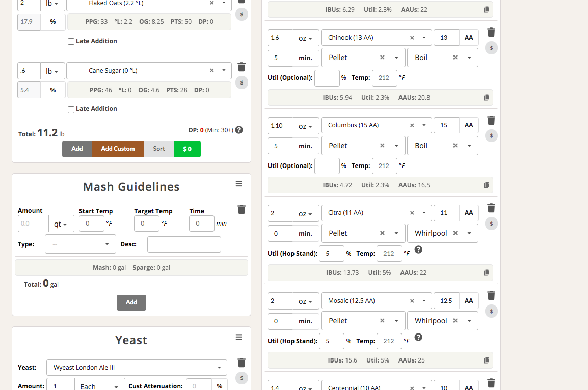Delete the Mosaic hop entry
This screenshot has width=588, height=390.
(491, 296)
